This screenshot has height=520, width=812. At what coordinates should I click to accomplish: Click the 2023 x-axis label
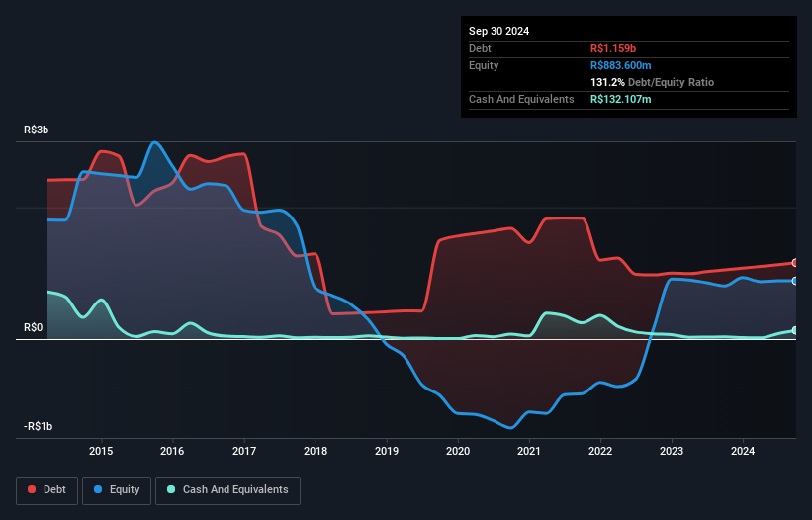672,451
